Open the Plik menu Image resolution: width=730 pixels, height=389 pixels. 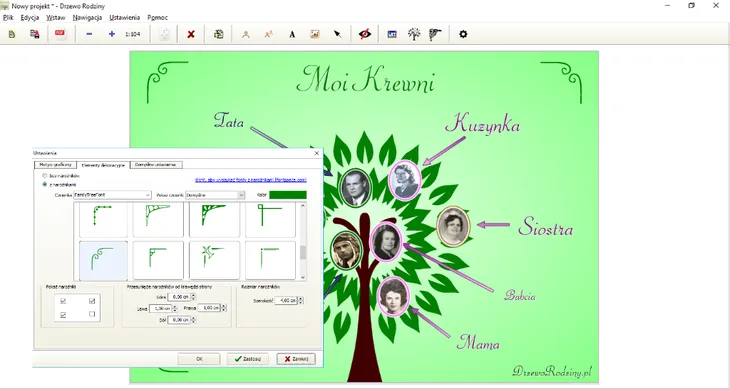(x=8, y=18)
